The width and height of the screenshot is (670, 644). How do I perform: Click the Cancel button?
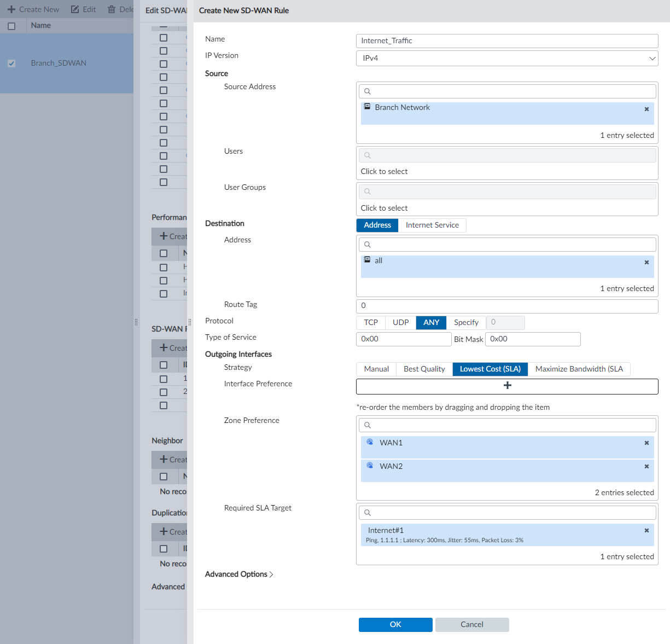point(471,624)
